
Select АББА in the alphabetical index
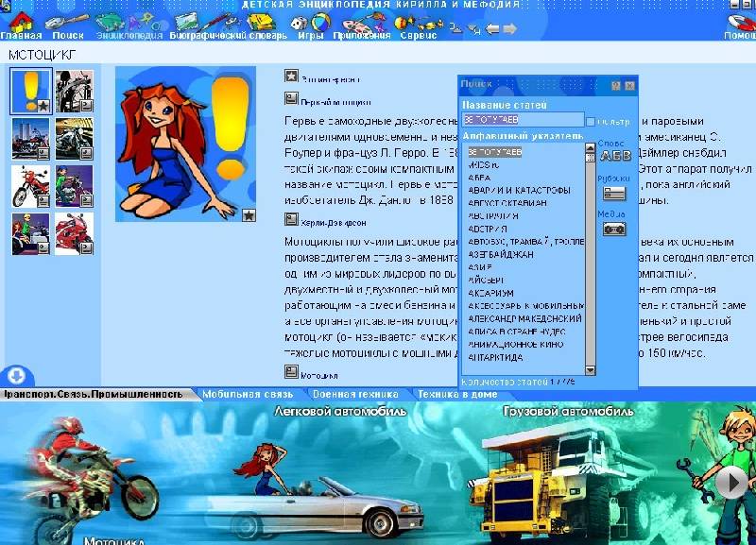tap(479, 178)
